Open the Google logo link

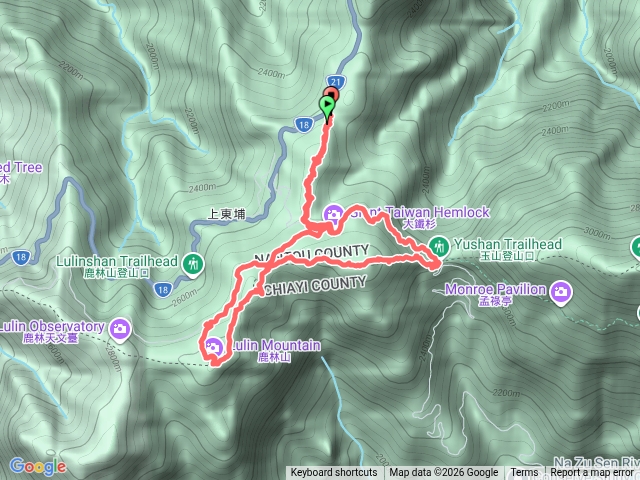pos(38,467)
